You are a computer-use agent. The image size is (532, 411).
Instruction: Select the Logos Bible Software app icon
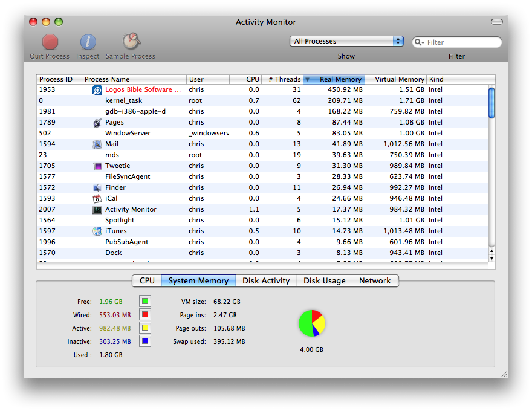click(97, 90)
